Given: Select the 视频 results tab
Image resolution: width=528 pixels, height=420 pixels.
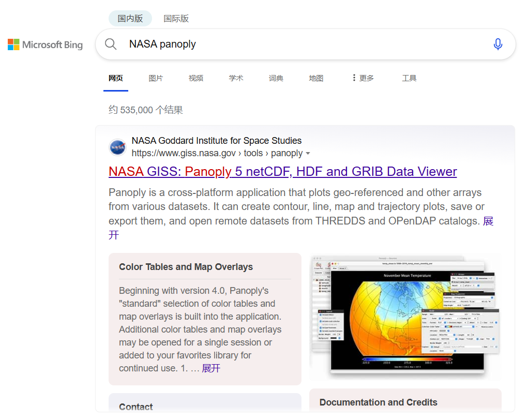Looking at the screenshot, I should click(x=196, y=78).
